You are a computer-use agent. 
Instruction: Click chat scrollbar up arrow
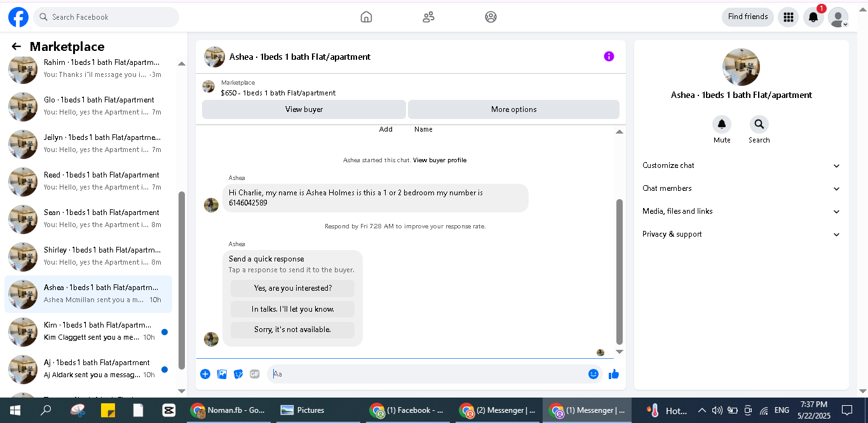(x=620, y=132)
